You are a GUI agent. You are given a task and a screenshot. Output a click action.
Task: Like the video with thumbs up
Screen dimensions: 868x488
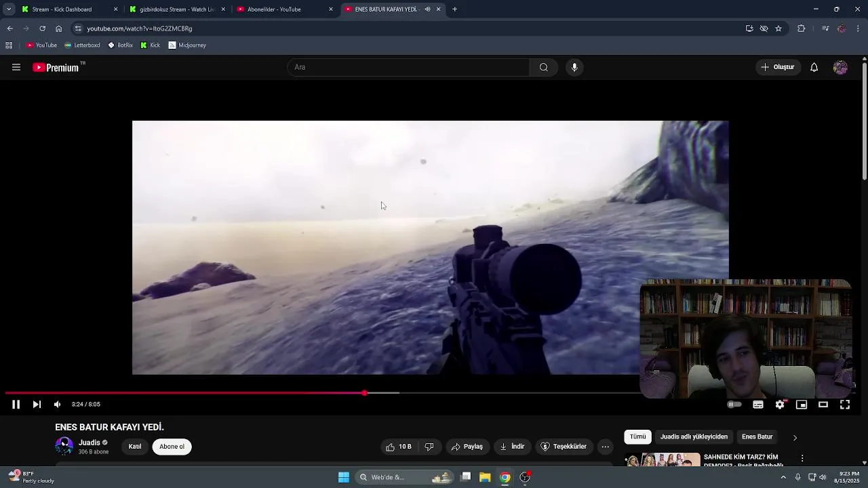point(399,447)
